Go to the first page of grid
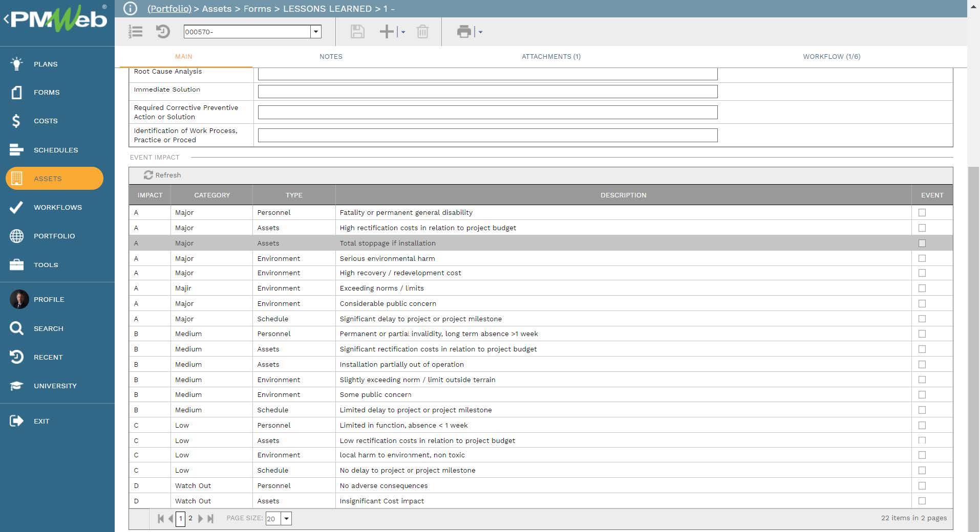 point(161,519)
